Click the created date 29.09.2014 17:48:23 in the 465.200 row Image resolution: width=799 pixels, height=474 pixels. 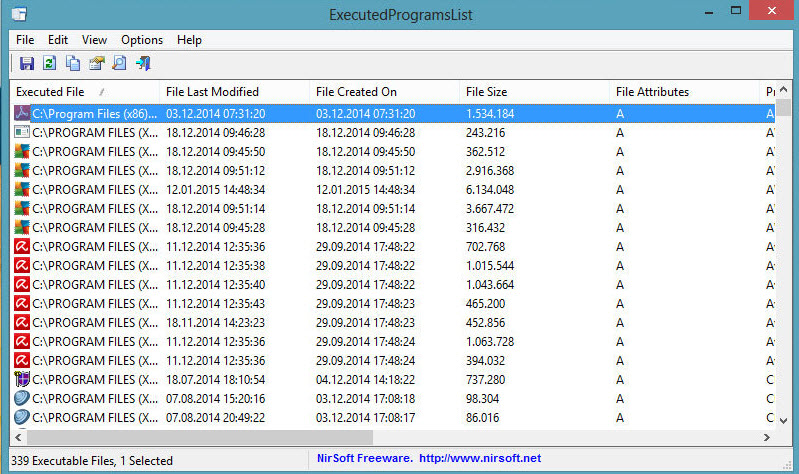[x=365, y=304]
